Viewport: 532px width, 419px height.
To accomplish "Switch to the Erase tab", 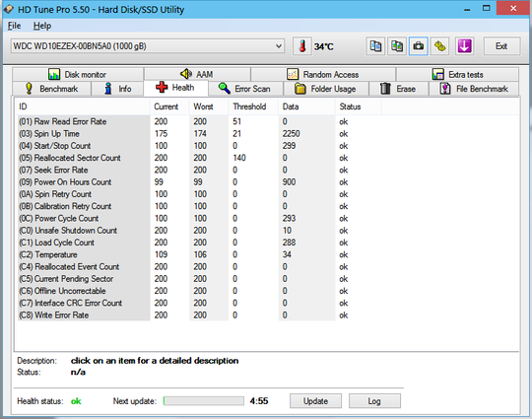I will (x=399, y=89).
